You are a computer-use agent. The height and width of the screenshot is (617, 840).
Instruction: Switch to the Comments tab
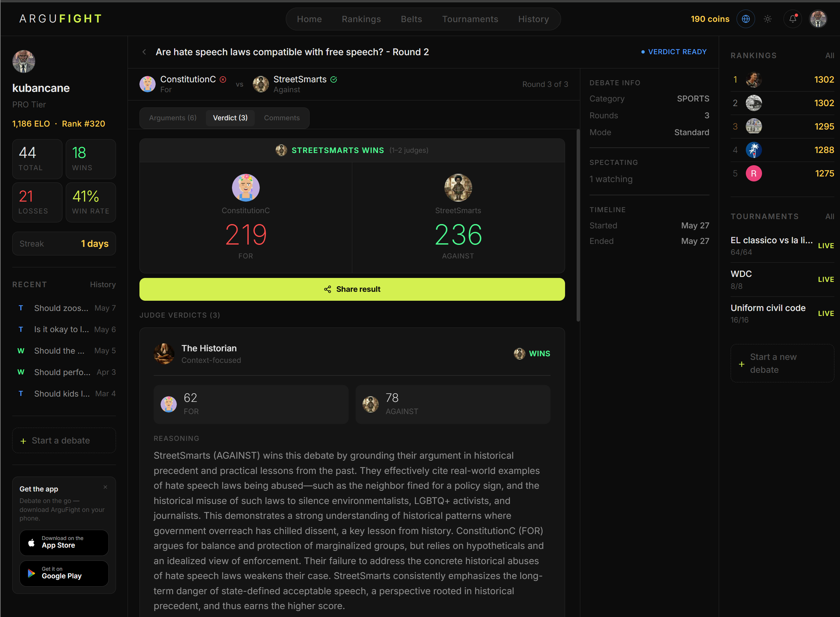[x=282, y=118]
